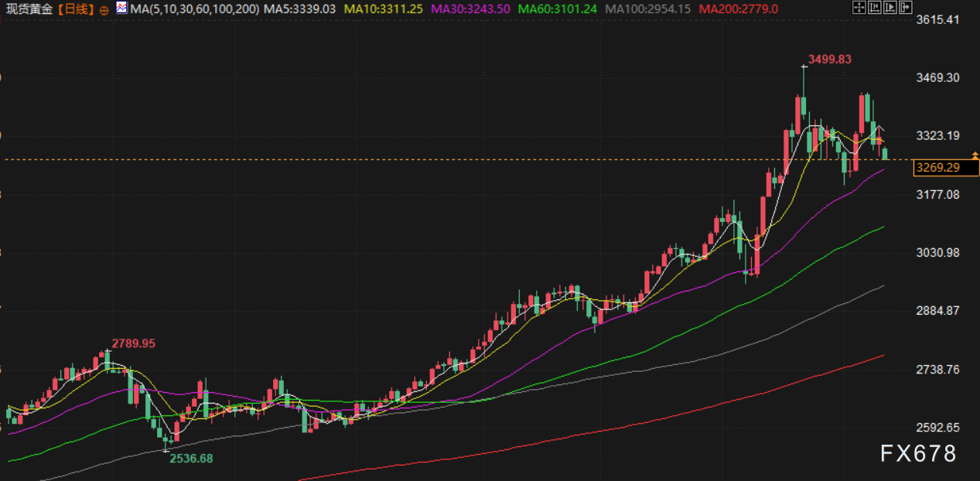
Task: Click the orange crosshair icon beside 日线
Action: [104, 10]
